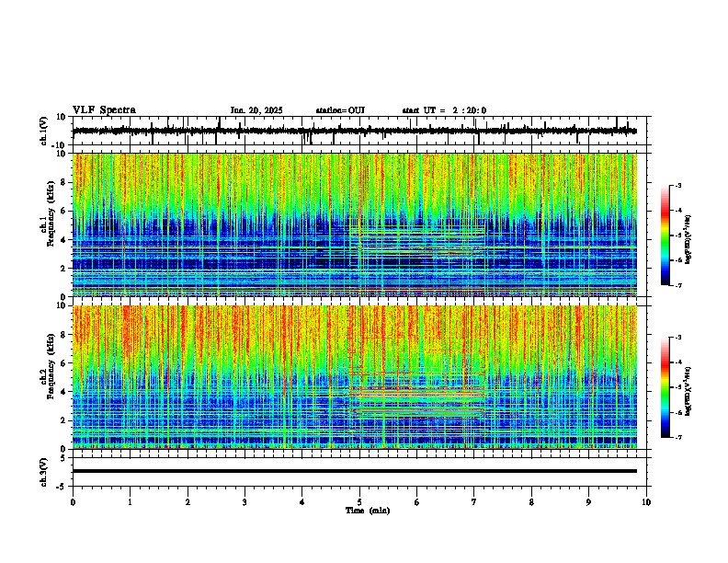Viewport: 728px width, 563px height.
Task: Click the 2 kHz tick of ch.2 spectrogram
Action: click(64, 420)
